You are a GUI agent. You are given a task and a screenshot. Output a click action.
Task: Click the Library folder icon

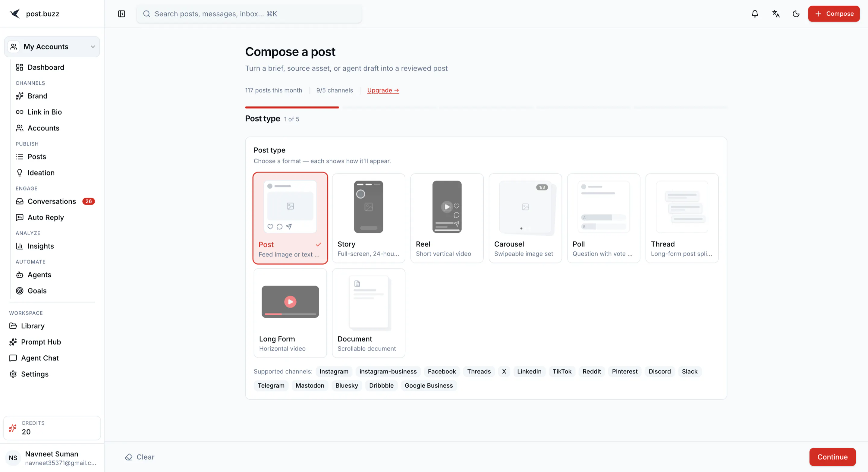13,326
